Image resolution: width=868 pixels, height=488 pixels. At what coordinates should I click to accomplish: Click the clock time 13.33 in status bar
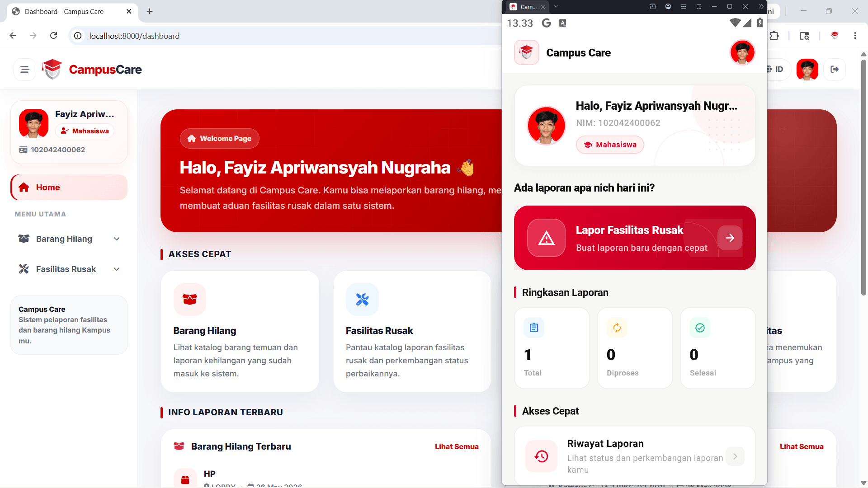point(520,23)
